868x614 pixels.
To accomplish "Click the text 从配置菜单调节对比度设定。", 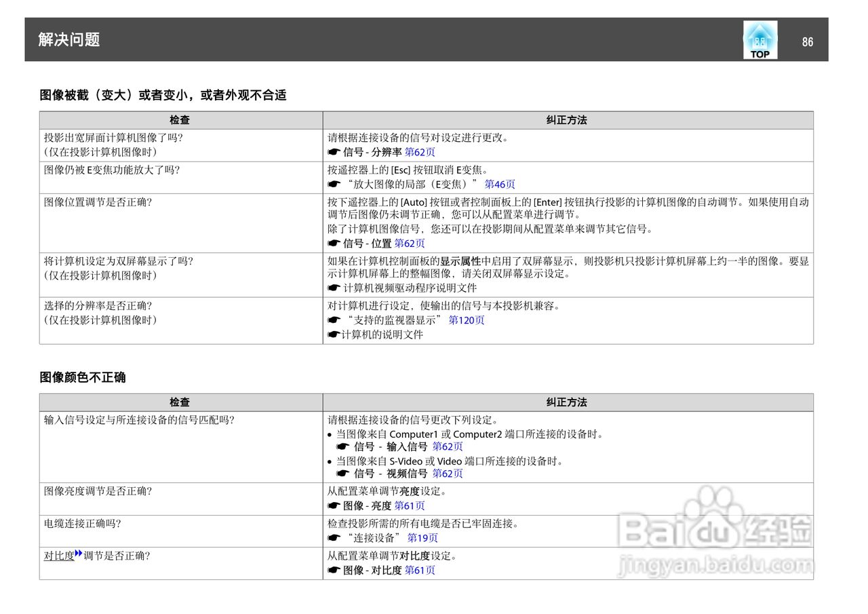I will [x=393, y=556].
